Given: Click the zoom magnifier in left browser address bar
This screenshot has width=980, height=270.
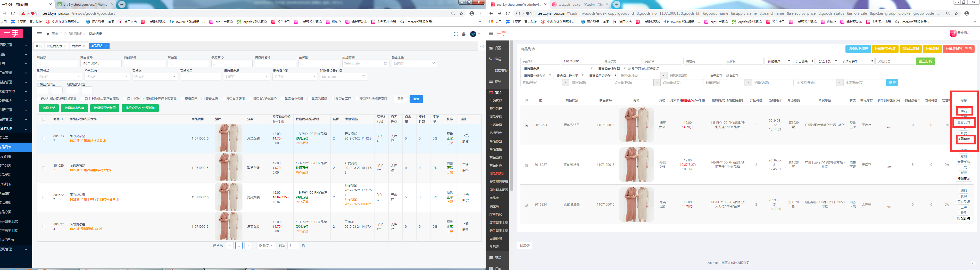Looking at the screenshot, I should click(x=453, y=13).
